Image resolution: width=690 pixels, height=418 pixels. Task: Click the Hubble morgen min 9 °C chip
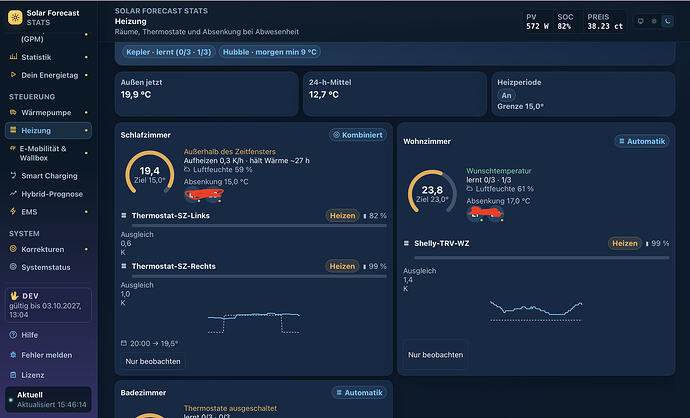tap(270, 52)
